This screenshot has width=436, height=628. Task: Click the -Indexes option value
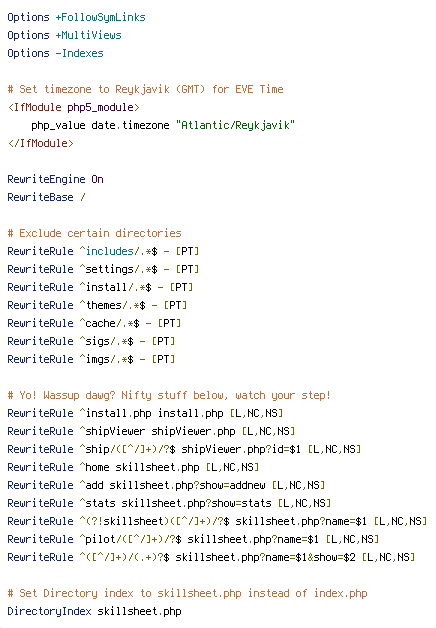79,53
